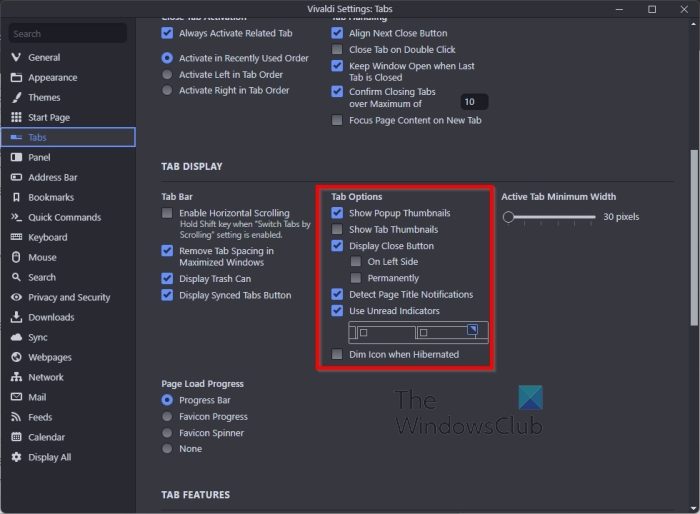This screenshot has height=514, width=700.
Task: Enable Dim Icon when Hibernated
Action: [x=337, y=354]
